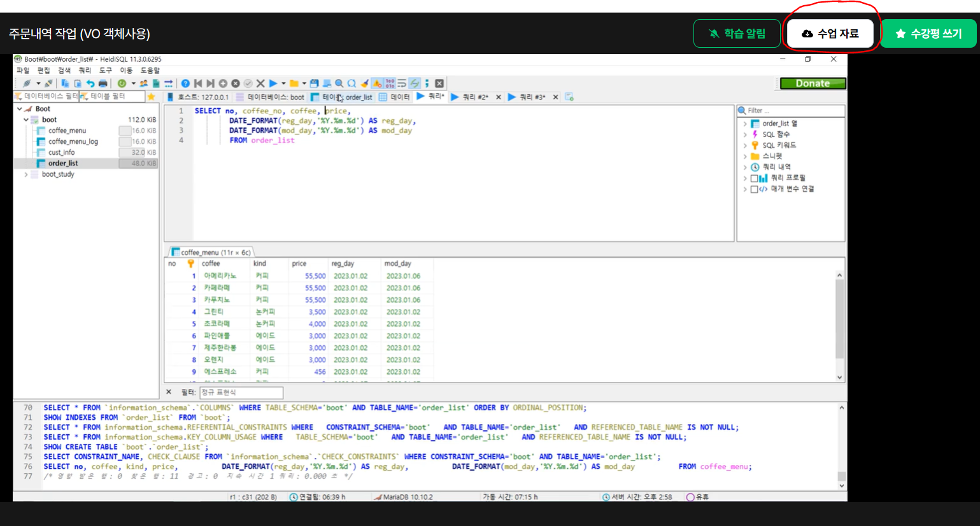This screenshot has width=980, height=526.
Task: Click the blue semicolon delimiter icon
Action: [x=427, y=83]
